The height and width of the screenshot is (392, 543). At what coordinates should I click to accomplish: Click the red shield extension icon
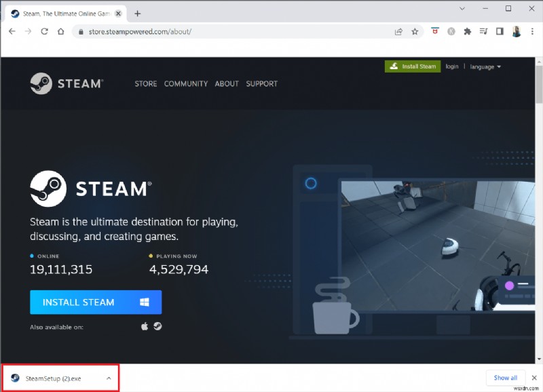(434, 31)
